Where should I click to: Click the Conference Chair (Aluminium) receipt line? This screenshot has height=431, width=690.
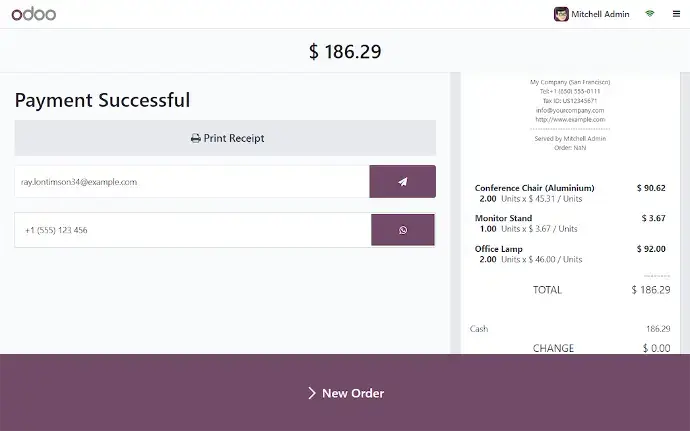(534, 188)
